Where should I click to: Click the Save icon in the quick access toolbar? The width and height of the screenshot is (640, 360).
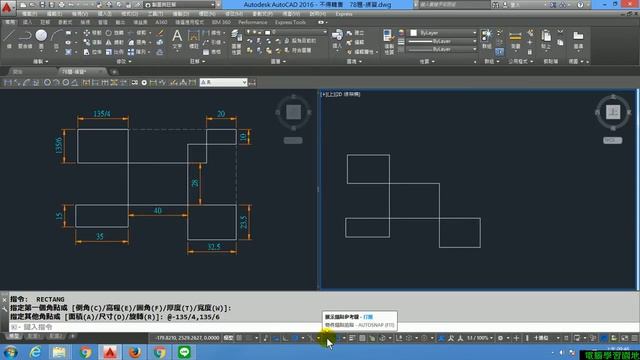point(42,5)
